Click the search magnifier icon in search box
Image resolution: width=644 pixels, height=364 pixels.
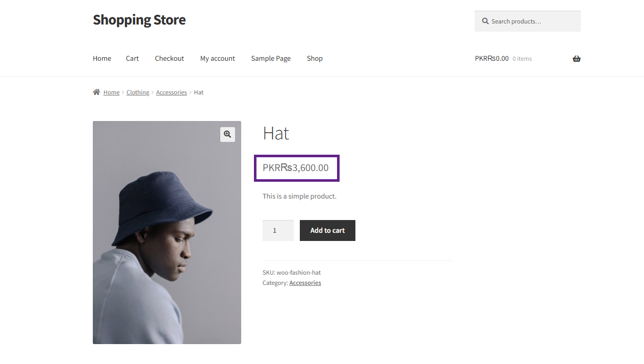(485, 21)
